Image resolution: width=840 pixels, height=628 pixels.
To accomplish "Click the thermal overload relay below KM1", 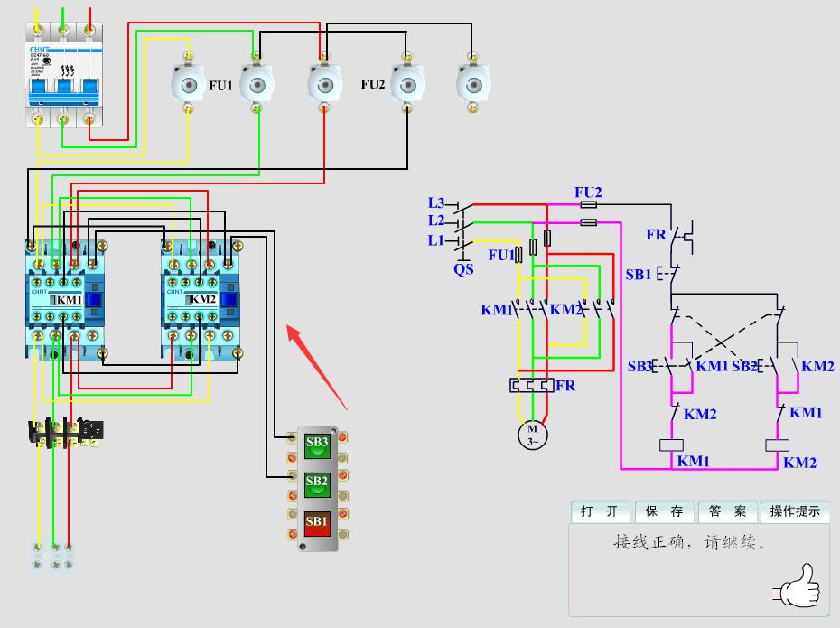I will point(65,433).
